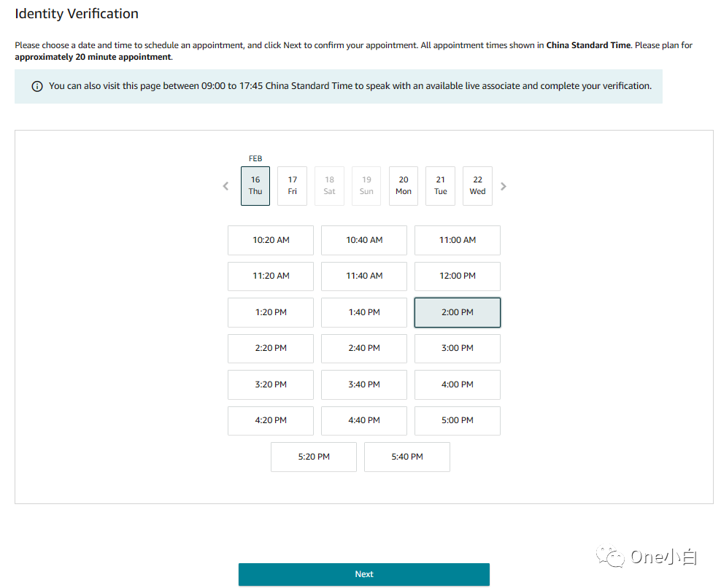
Task: Pick the 2:20 PM appointment
Action: [x=271, y=348]
